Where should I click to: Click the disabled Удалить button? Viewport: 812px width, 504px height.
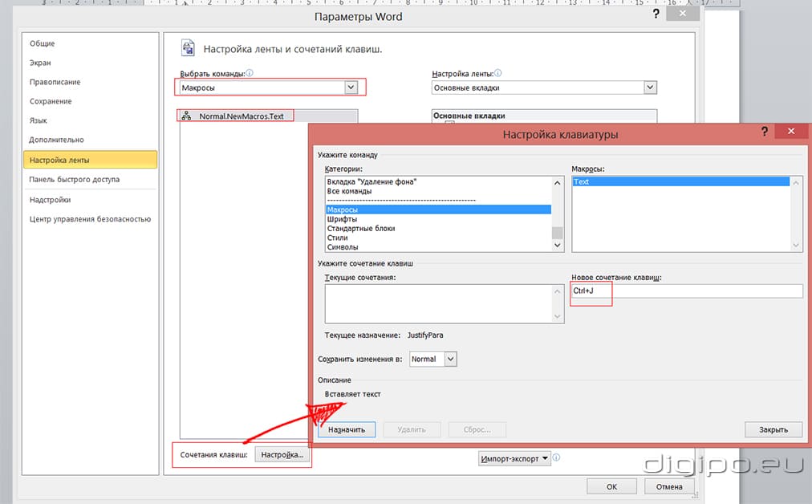(412, 429)
